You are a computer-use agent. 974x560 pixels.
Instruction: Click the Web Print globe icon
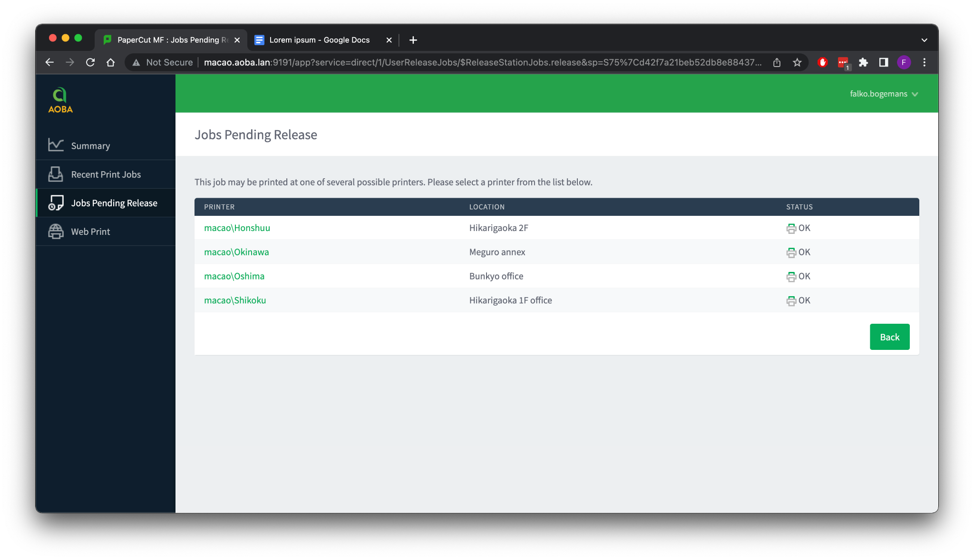pyautogui.click(x=56, y=232)
